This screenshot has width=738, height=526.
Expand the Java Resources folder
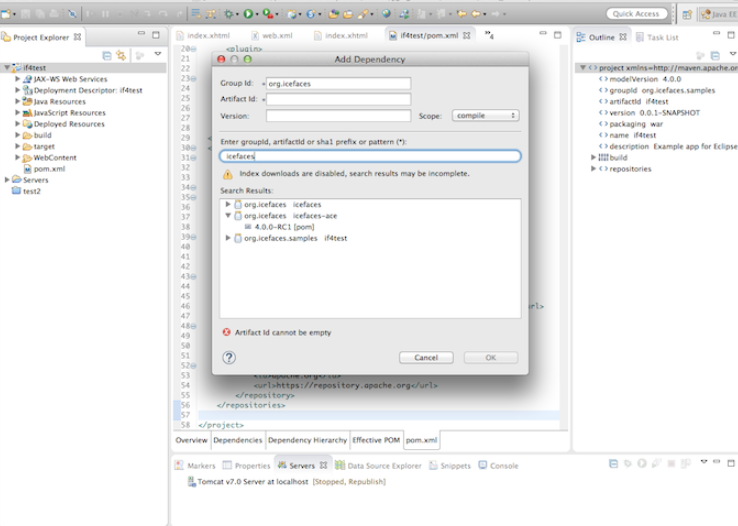[x=17, y=101]
